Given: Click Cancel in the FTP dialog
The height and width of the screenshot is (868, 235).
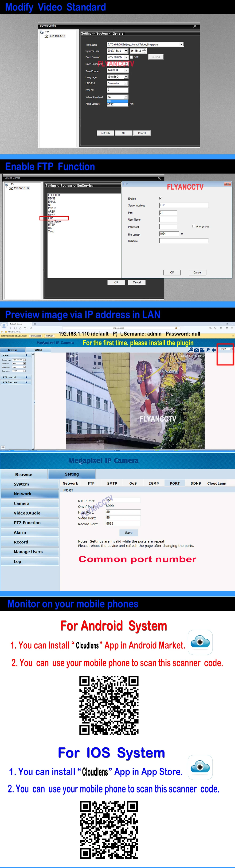Looking at the screenshot, I should coord(197,272).
